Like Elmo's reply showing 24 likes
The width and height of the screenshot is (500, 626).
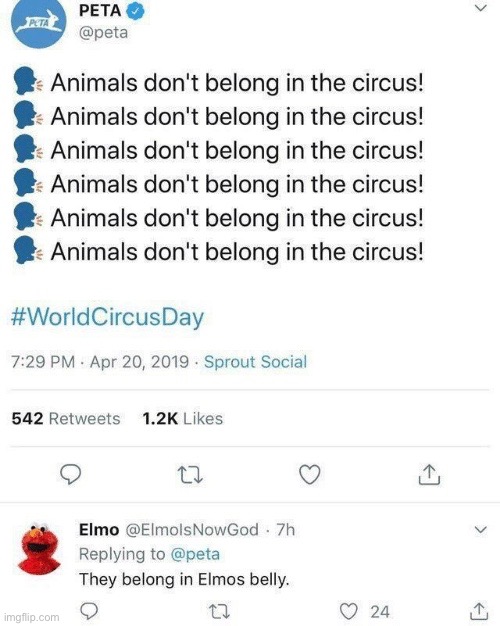tap(349, 611)
